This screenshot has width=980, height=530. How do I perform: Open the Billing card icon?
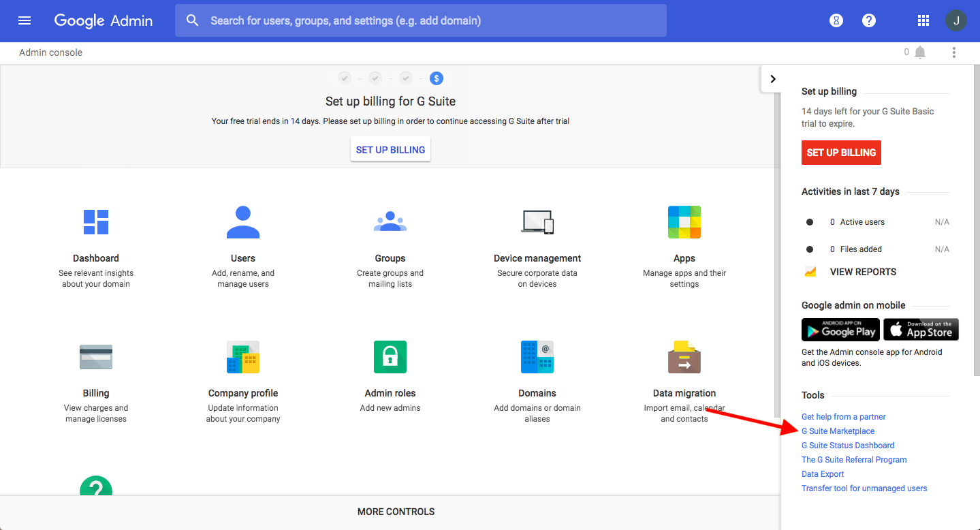click(x=96, y=357)
